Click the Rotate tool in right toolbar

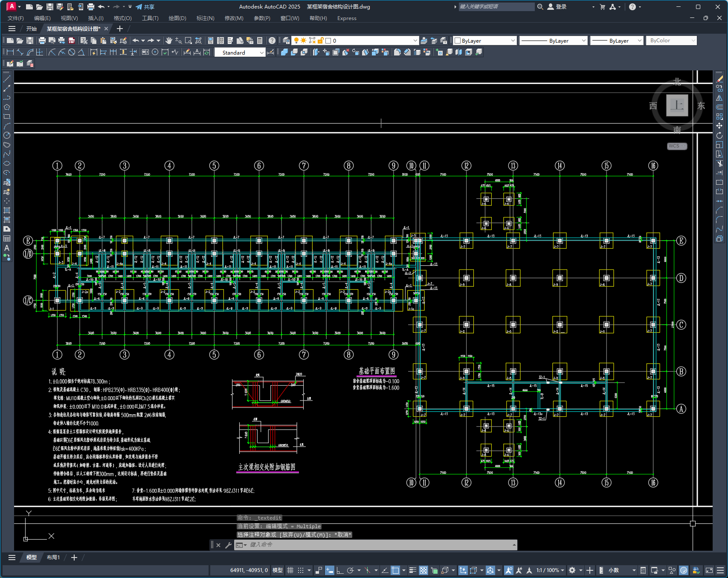719,135
